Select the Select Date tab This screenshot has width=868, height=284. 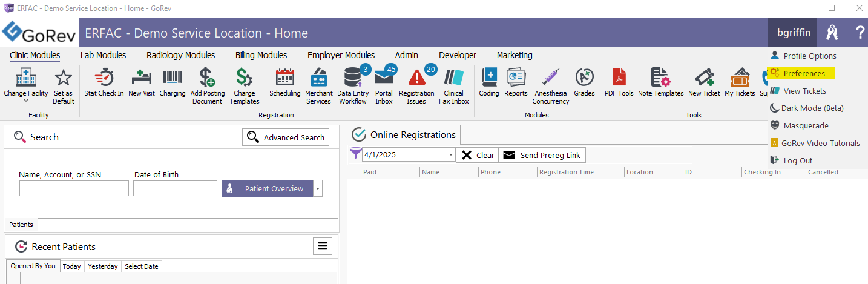142,266
